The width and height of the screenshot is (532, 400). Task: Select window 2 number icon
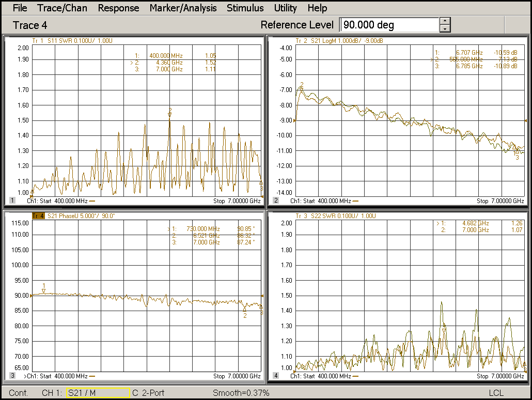(276, 201)
